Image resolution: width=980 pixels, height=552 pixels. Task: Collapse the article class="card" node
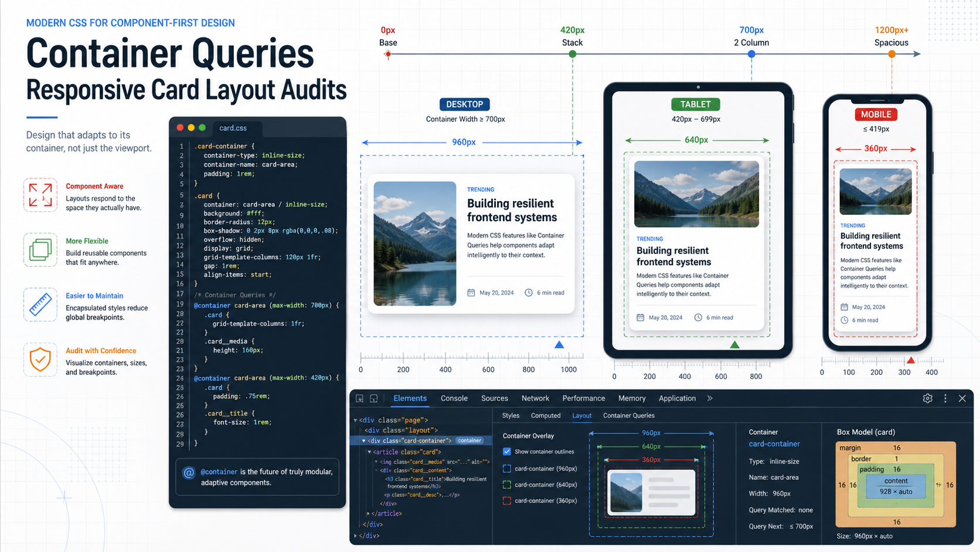[369, 452]
